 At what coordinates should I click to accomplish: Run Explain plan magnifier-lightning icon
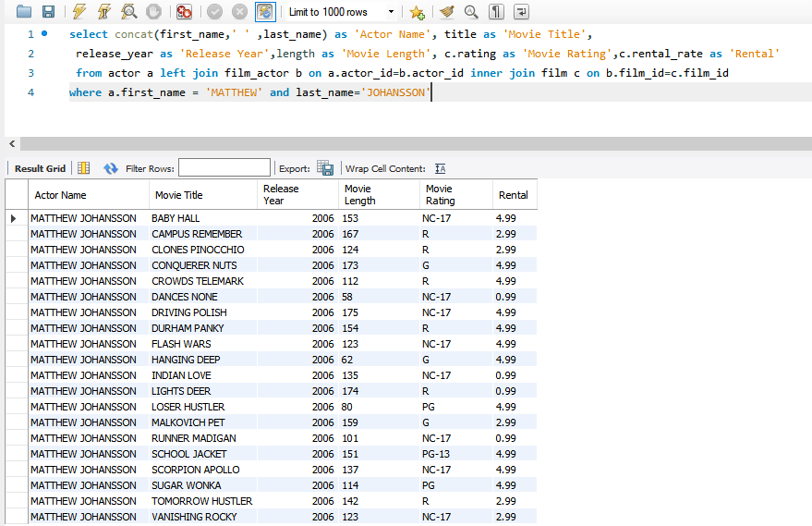[x=129, y=11]
